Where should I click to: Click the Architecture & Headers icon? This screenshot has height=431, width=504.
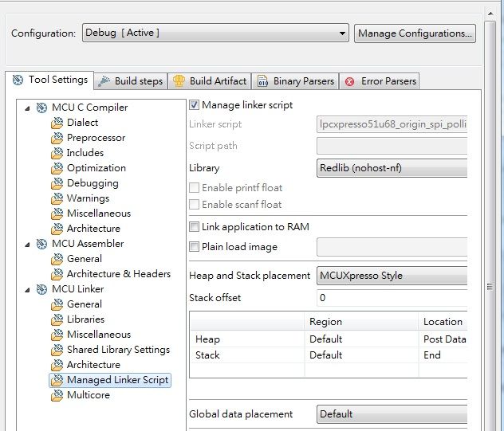point(57,274)
